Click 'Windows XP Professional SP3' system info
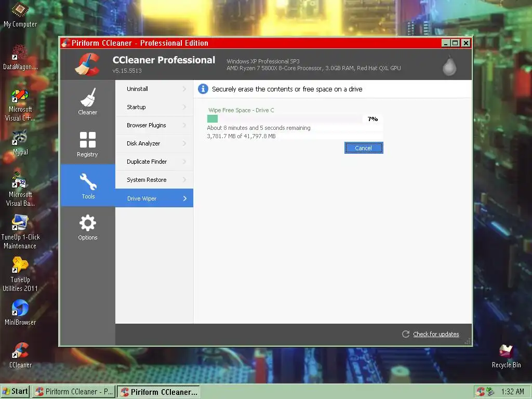The width and height of the screenshot is (532, 399). [263, 61]
